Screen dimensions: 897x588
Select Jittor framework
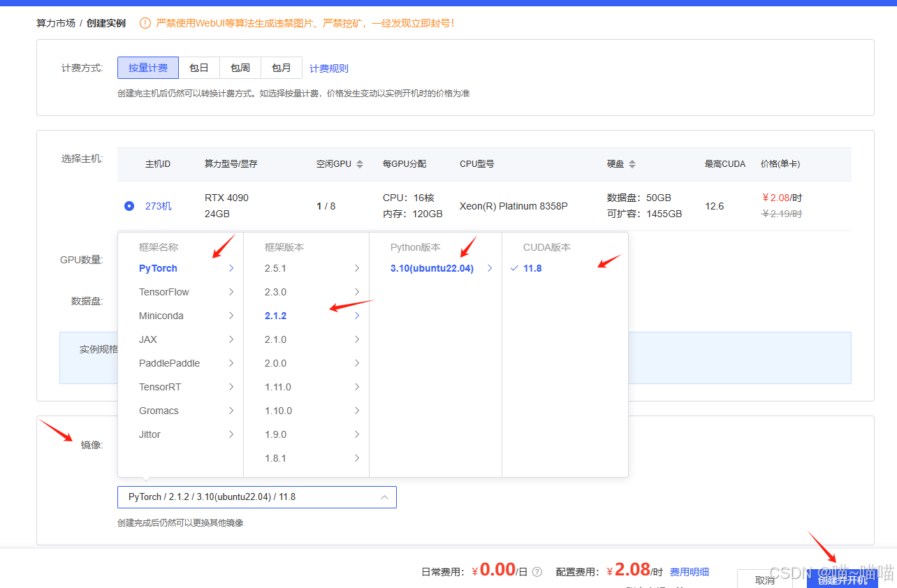pos(149,434)
